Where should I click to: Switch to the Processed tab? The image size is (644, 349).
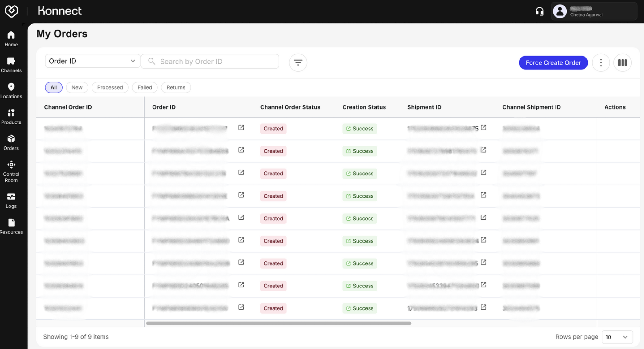[110, 87]
